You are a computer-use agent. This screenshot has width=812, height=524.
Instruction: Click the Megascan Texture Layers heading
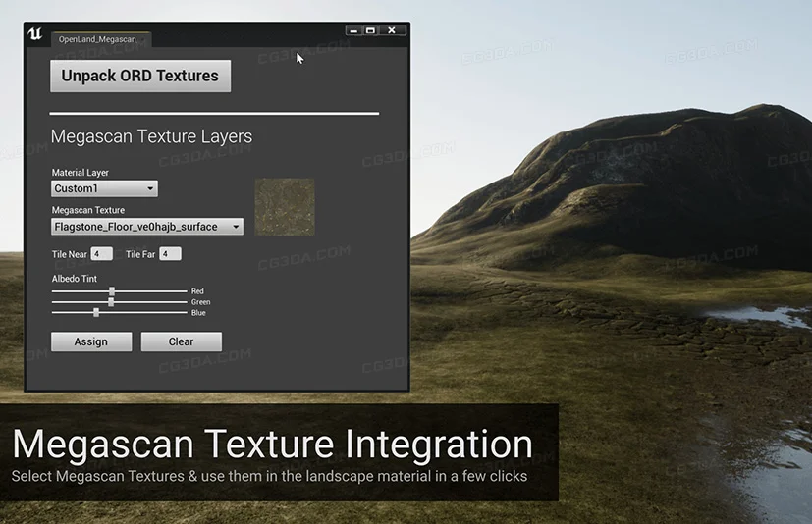151,136
